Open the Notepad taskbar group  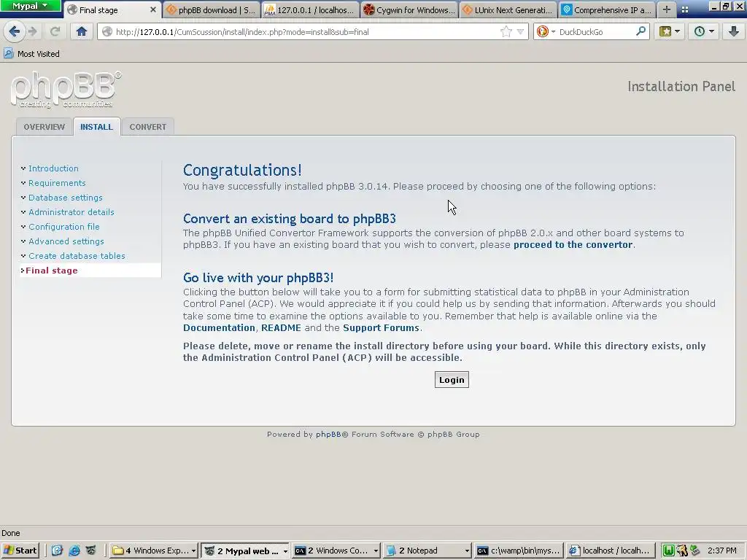427,551
